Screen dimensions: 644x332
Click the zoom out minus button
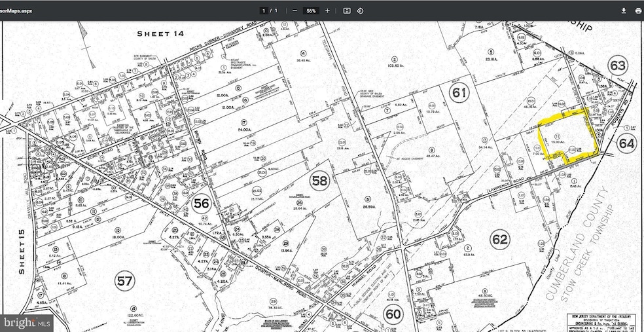pos(295,10)
